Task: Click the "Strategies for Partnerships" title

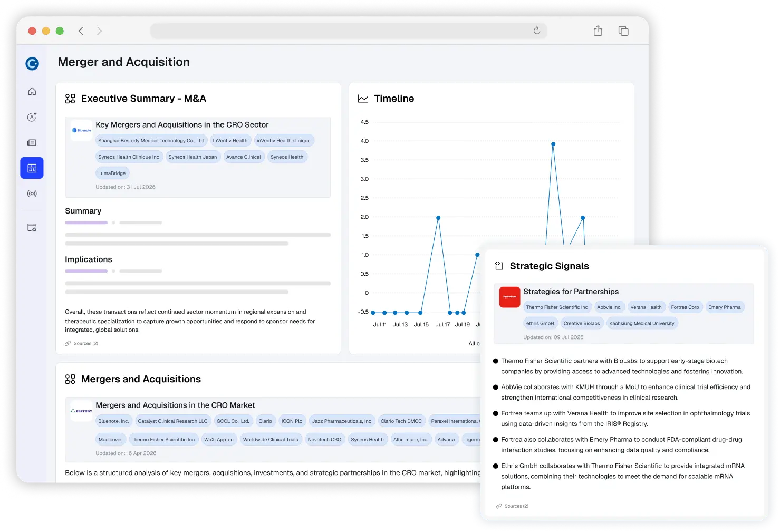Action: 571,292
